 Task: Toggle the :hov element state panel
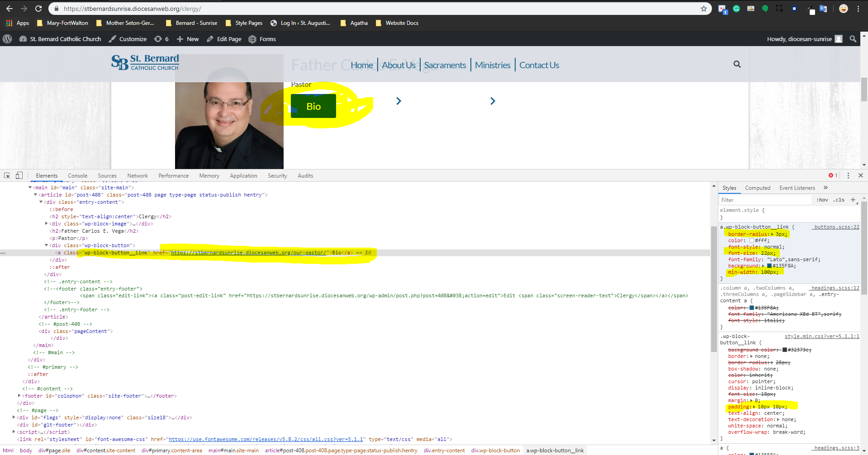[x=822, y=200]
